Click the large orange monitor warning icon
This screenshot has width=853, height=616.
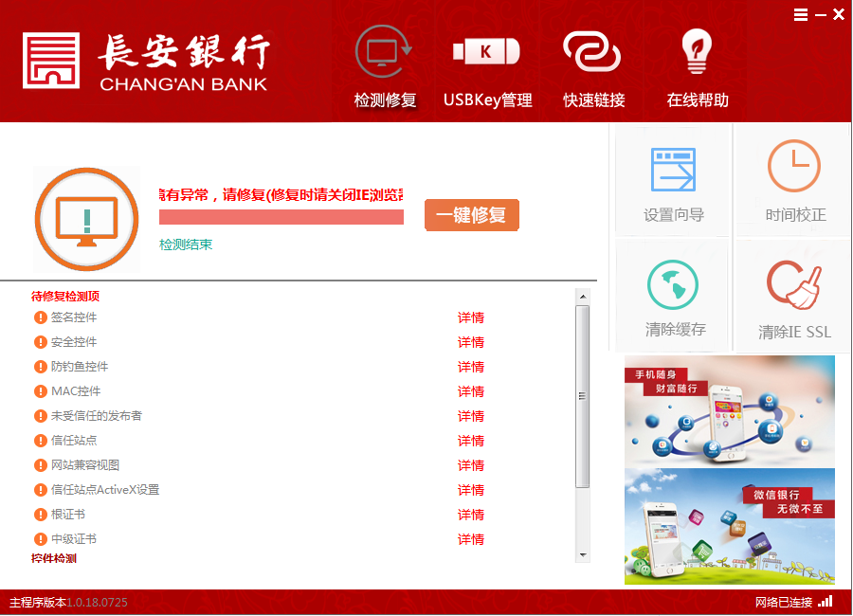tap(86, 219)
